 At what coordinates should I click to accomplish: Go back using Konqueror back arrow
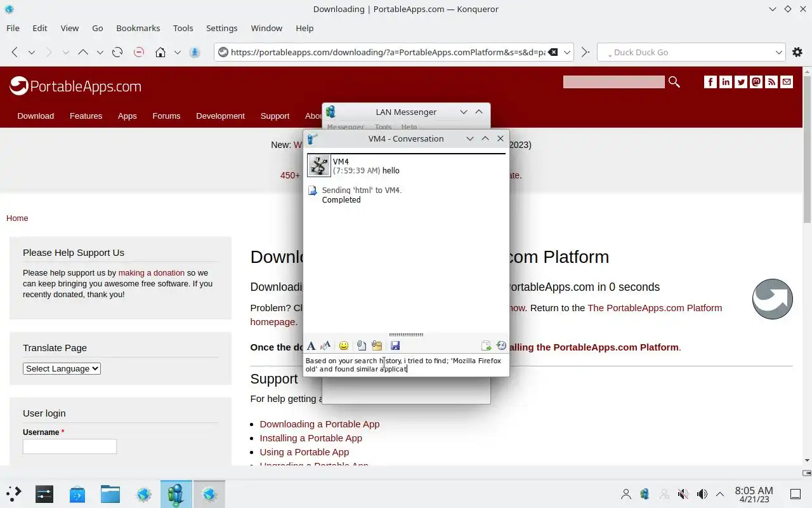(x=14, y=52)
